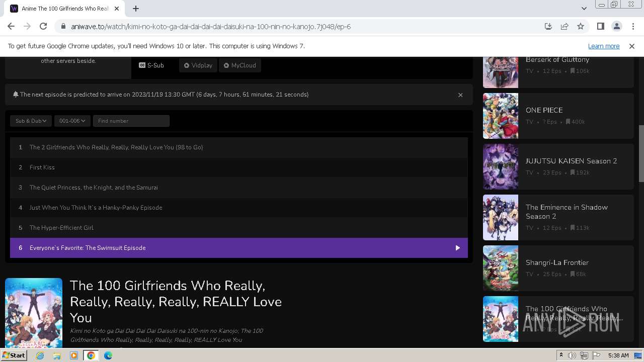Select episode 5 The Hyper-Efficient Girl
This screenshot has width=644, height=362.
coord(239,228)
